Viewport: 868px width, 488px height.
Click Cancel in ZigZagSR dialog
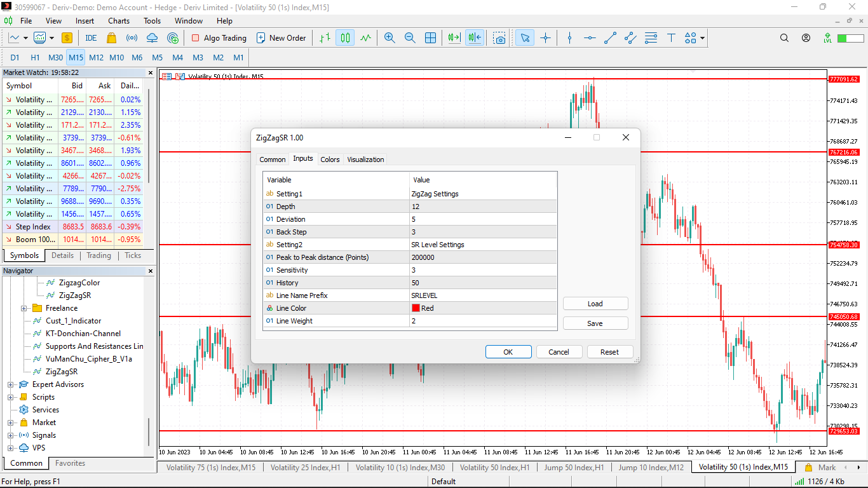[559, 352]
